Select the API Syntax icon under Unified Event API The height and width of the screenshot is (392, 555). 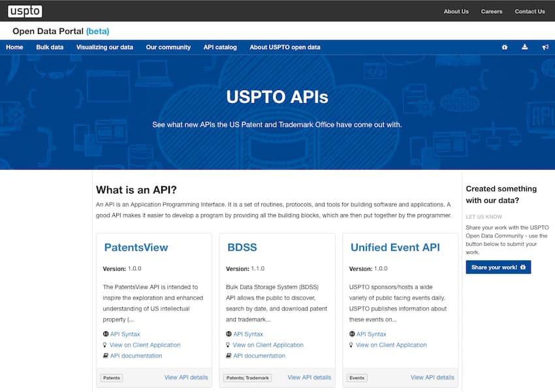coord(351,333)
